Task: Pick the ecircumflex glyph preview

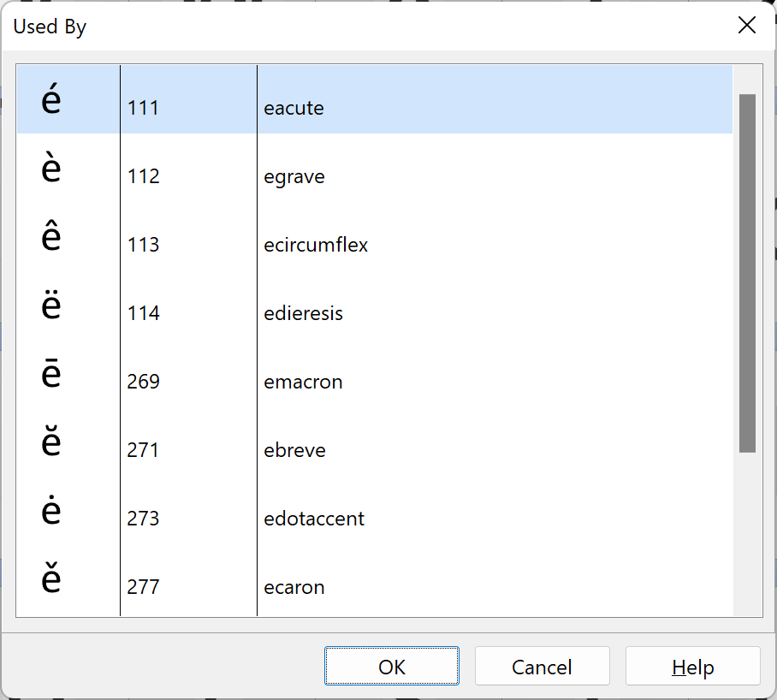Action: click(x=51, y=238)
